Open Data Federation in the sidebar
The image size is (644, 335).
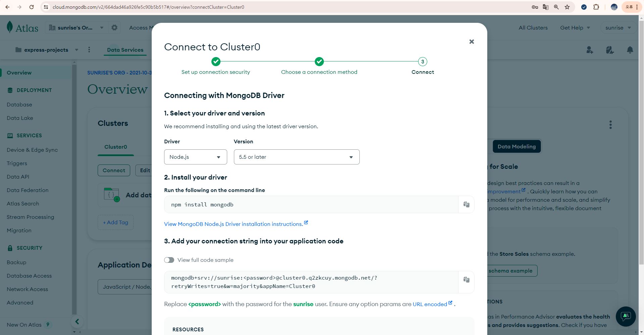tap(28, 190)
